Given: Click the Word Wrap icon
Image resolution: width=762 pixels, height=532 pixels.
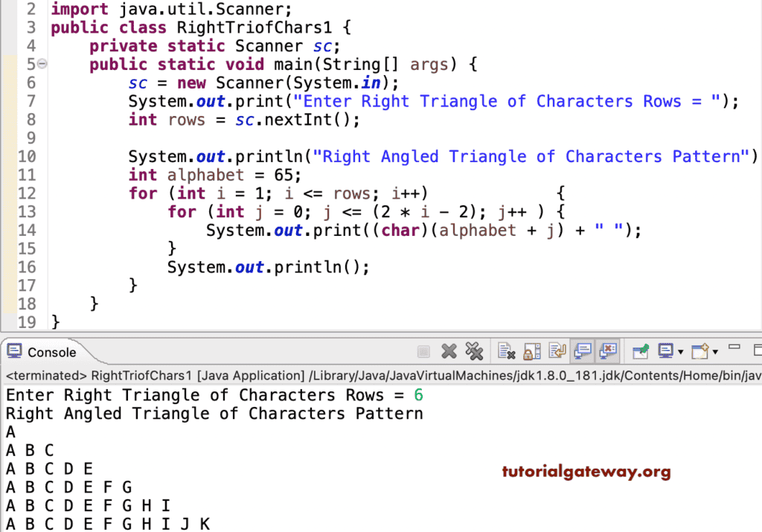Looking at the screenshot, I should 556,351.
